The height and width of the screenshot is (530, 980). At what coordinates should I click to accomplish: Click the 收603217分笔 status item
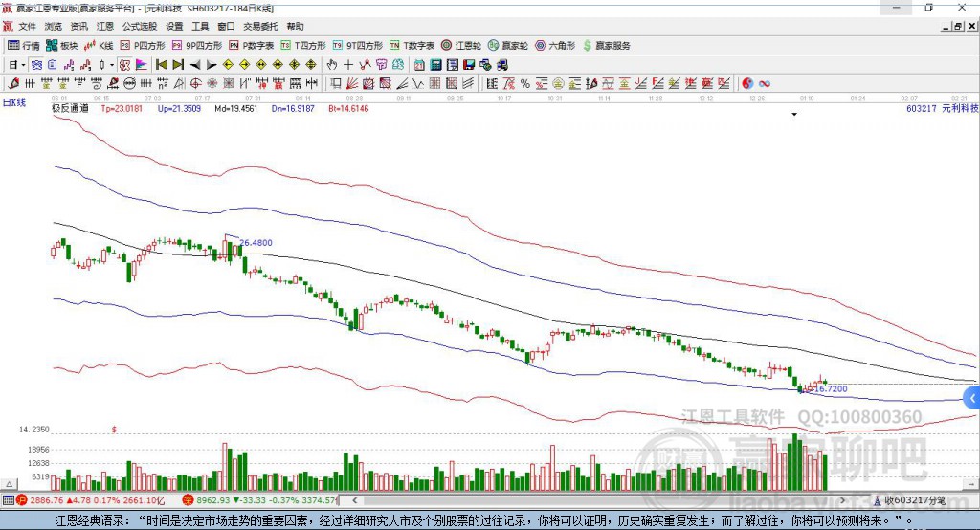tap(909, 500)
